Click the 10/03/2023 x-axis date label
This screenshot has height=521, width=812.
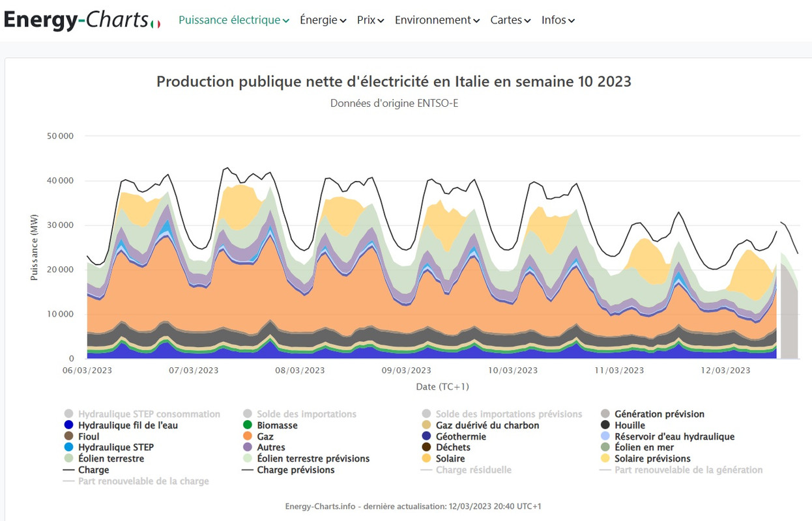[513, 370]
